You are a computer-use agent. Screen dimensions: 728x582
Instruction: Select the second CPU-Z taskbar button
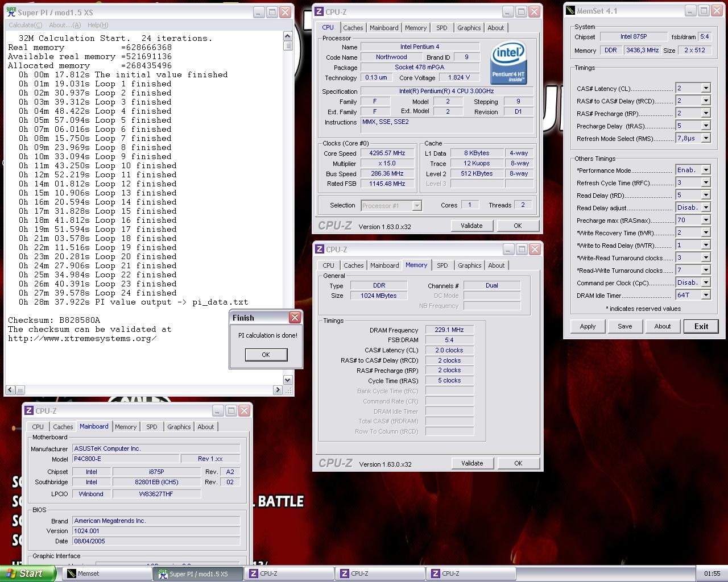point(379,573)
